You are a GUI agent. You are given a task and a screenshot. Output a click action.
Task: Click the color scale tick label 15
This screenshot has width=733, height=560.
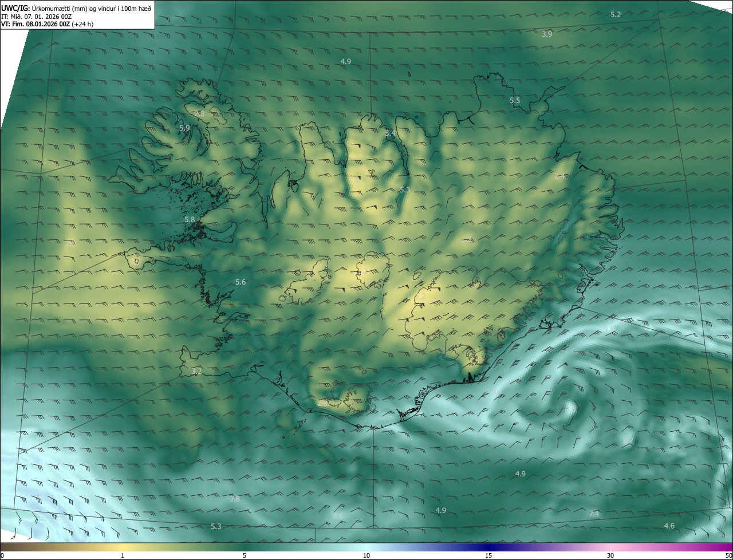click(488, 556)
